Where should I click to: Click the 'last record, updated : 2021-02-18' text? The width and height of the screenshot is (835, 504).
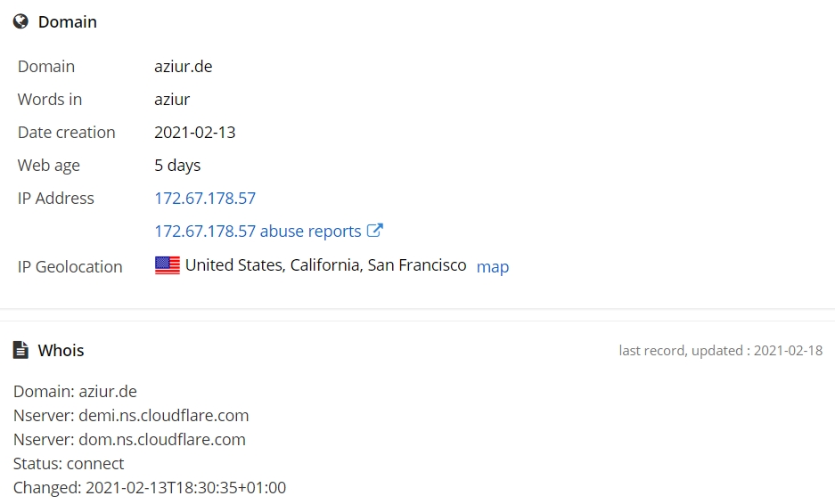pos(721,350)
